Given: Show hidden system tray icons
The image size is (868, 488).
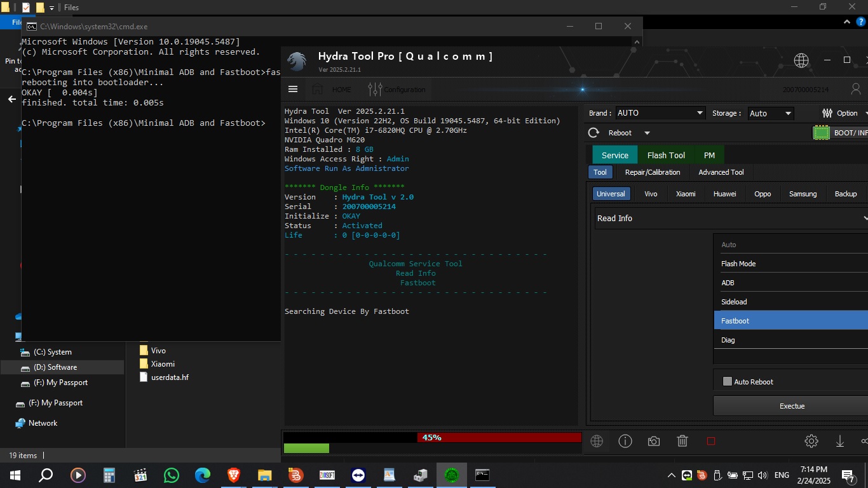Looking at the screenshot, I should point(671,475).
